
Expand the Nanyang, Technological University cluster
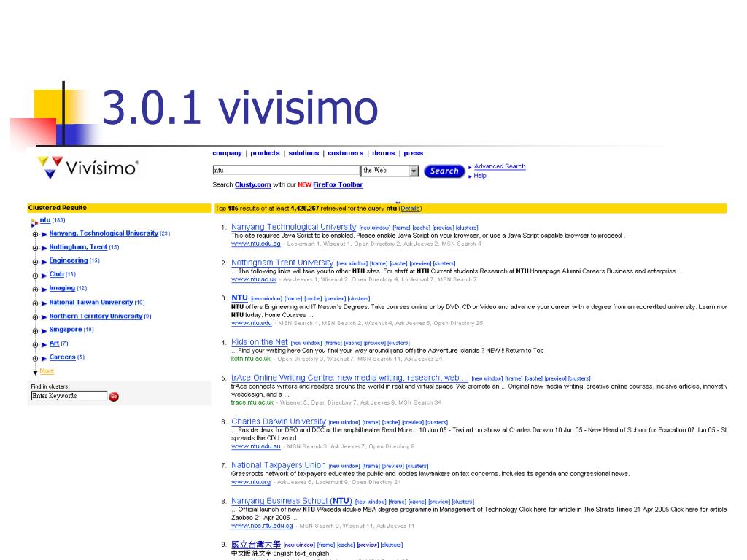35,234
